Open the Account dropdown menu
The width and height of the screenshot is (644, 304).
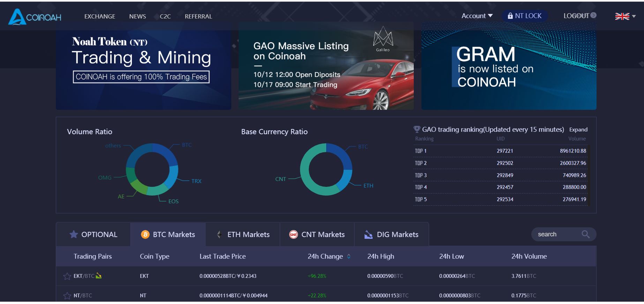477,16
